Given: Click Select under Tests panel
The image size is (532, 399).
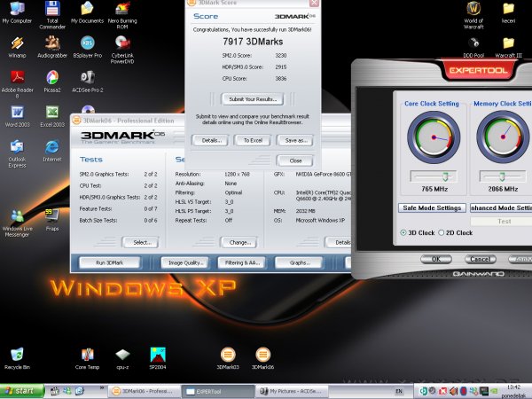Looking at the screenshot, I should [140, 242].
